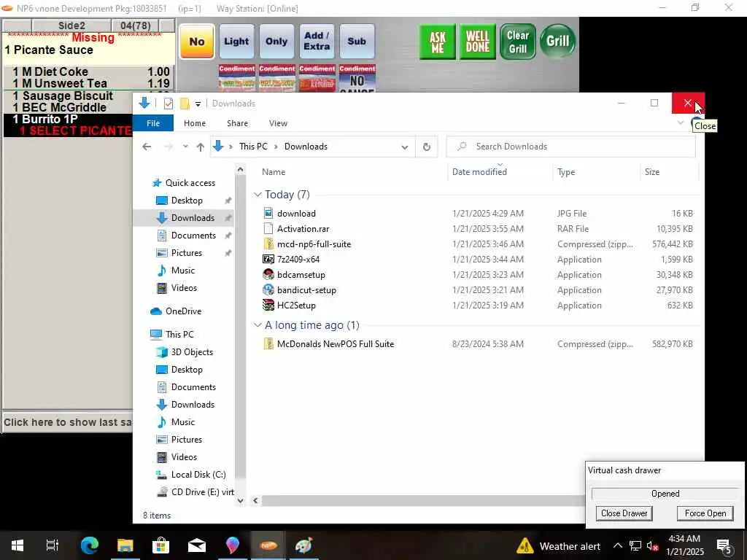Image resolution: width=747 pixels, height=560 pixels.
Task: Collapse the A long time ago group
Action: pos(258,324)
